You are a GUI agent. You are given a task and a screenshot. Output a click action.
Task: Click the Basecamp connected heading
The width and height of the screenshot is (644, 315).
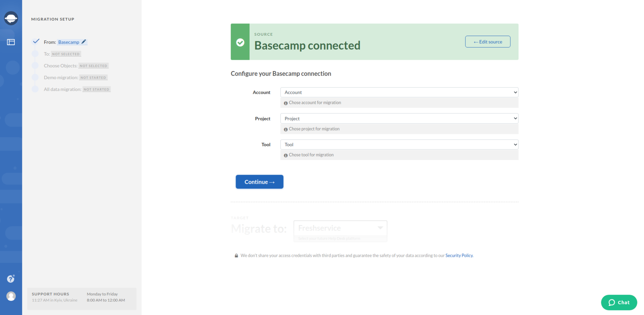(307, 45)
